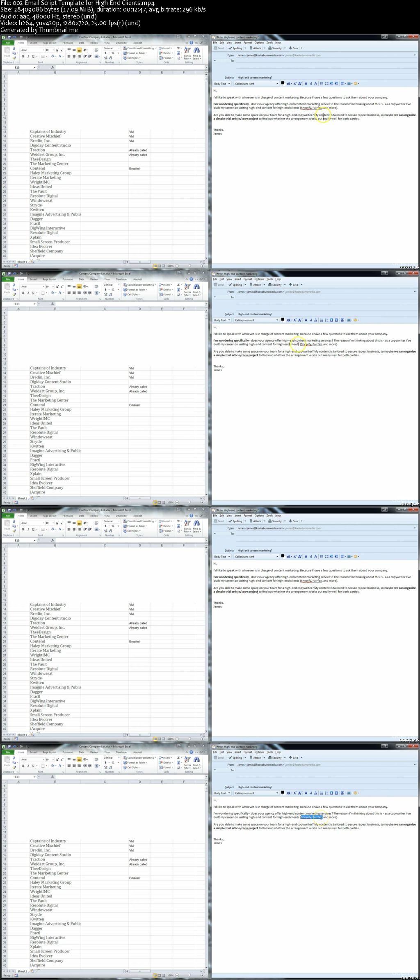Open email Tools menu in second frame

tap(269, 279)
